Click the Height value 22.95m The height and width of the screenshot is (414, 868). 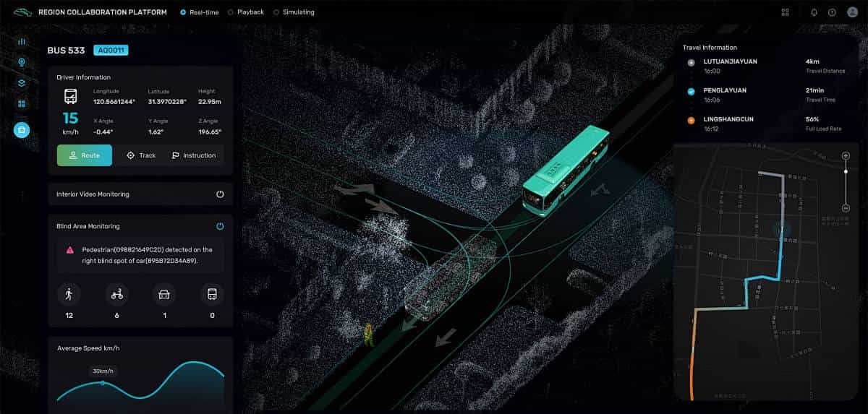(x=210, y=101)
